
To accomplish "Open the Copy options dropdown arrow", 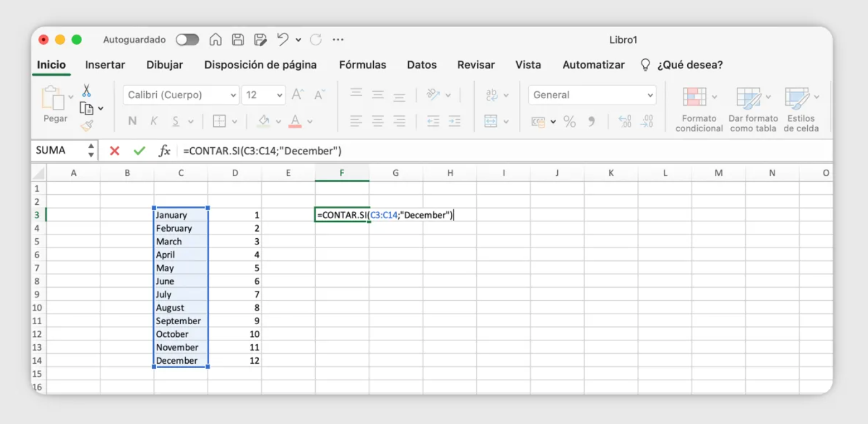I will click(101, 108).
